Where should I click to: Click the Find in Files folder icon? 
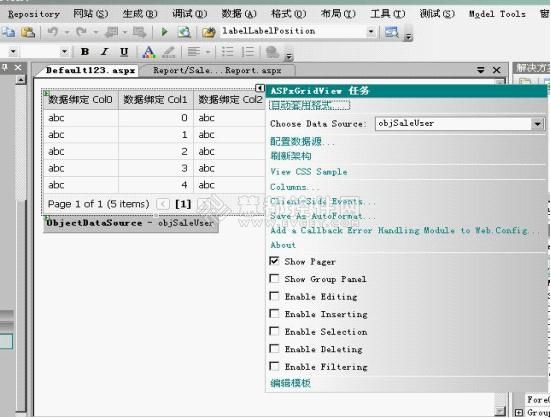click(x=208, y=32)
